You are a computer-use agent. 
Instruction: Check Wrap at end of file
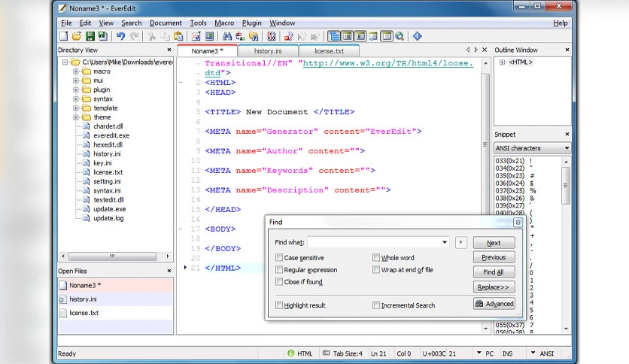(376, 269)
